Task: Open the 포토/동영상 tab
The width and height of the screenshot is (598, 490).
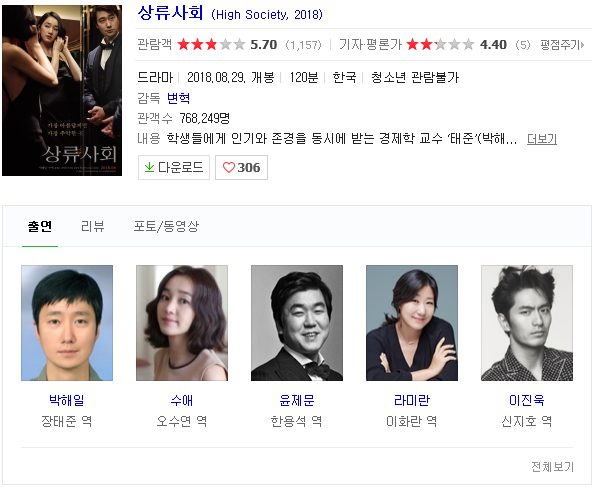Action: (166, 226)
